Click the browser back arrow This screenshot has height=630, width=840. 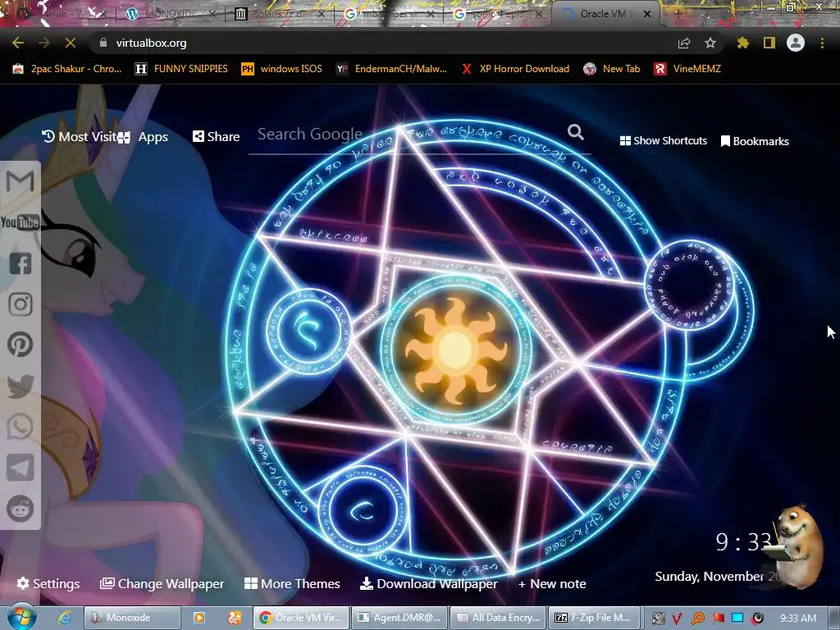[18, 43]
